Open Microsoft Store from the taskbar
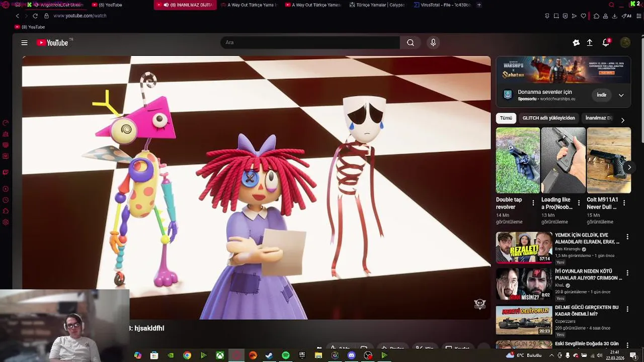The height and width of the screenshot is (362, 644). [x=154, y=355]
